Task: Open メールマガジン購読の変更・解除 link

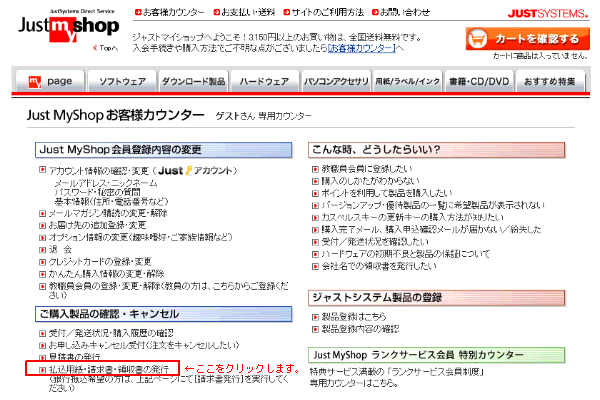Action: (x=108, y=213)
